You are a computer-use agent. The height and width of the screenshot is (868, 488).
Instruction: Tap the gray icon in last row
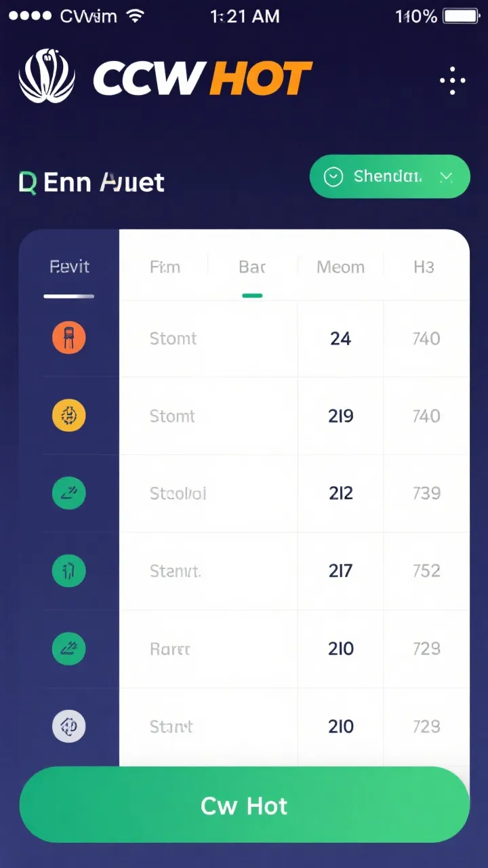point(69,726)
